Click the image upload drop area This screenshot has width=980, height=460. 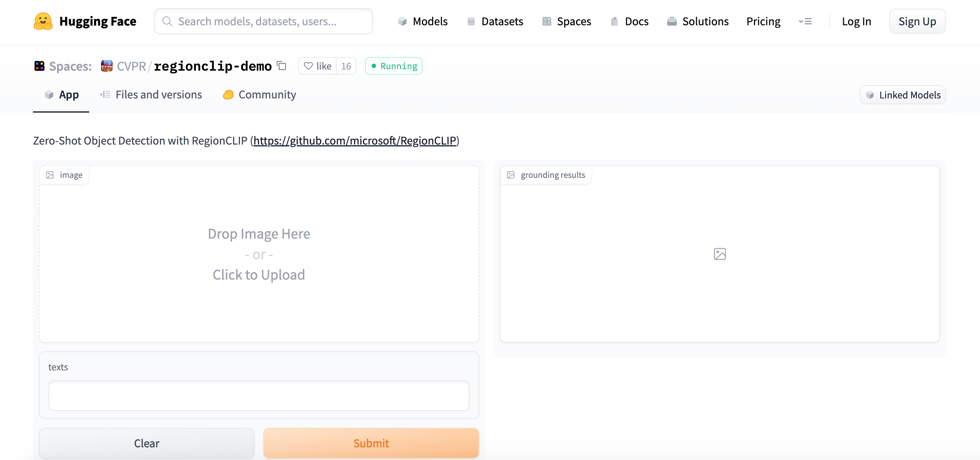[259, 254]
